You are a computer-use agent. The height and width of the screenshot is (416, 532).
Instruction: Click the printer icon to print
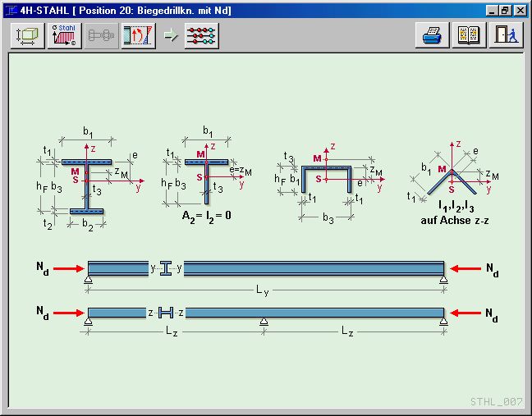click(x=433, y=36)
